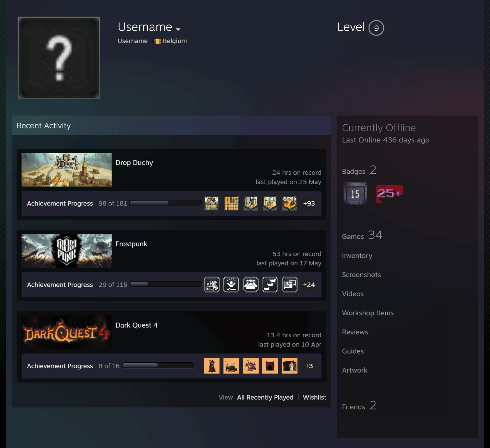This screenshot has width=490, height=448.
Task: Show the +3 more Dark Quest achievements
Action: click(x=309, y=366)
